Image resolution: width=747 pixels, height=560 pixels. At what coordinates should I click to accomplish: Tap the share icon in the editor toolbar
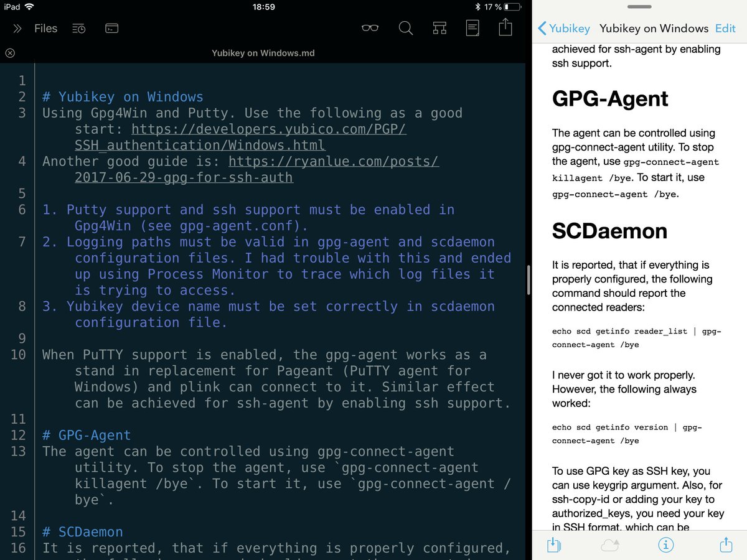(505, 27)
